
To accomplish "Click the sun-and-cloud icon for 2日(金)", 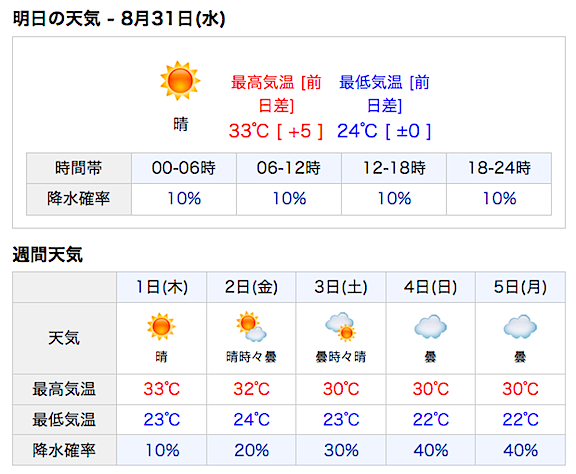I will [251, 327].
